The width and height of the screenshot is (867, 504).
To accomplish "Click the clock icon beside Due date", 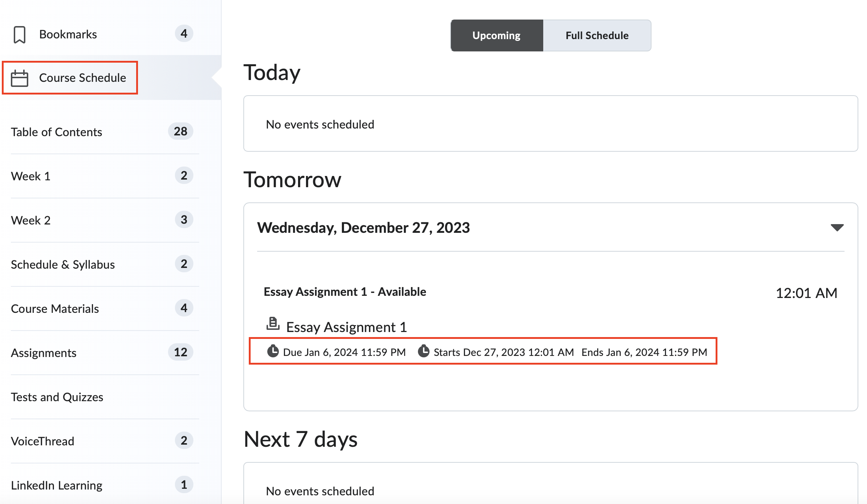I will [x=273, y=351].
